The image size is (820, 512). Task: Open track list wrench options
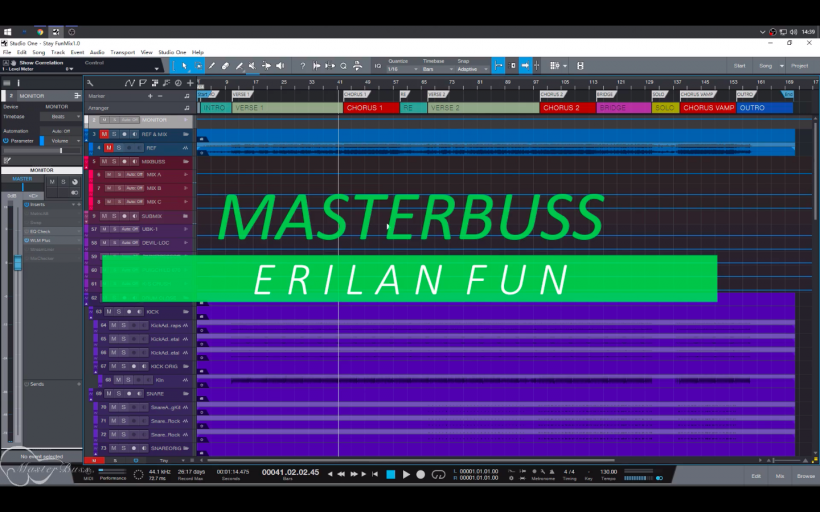[x=90, y=83]
